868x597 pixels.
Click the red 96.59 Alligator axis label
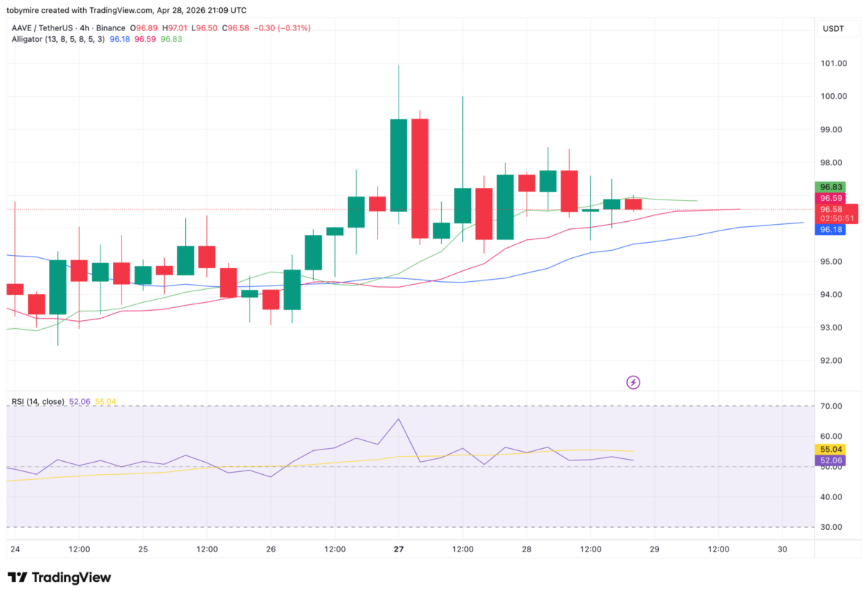(830, 198)
